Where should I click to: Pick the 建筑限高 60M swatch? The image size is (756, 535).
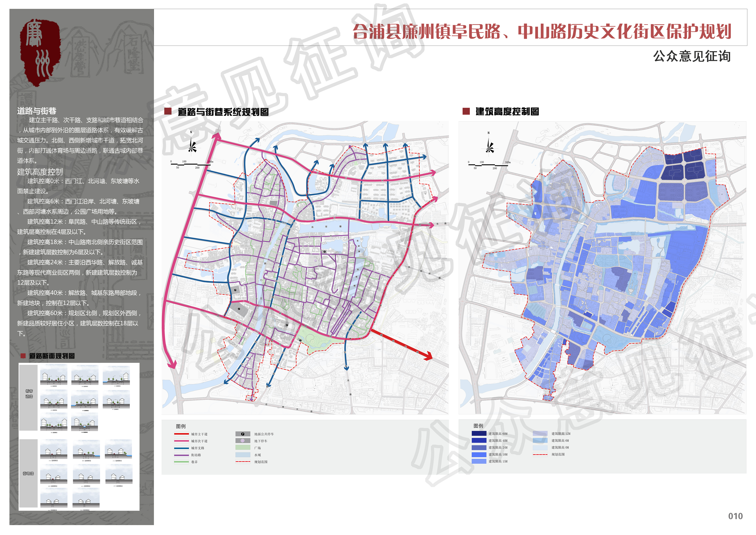479,434
